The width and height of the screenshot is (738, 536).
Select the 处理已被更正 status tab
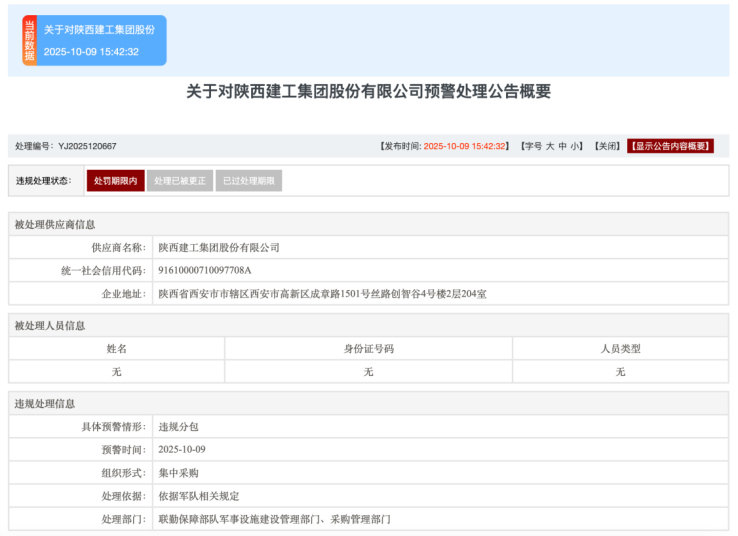pos(180,181)
